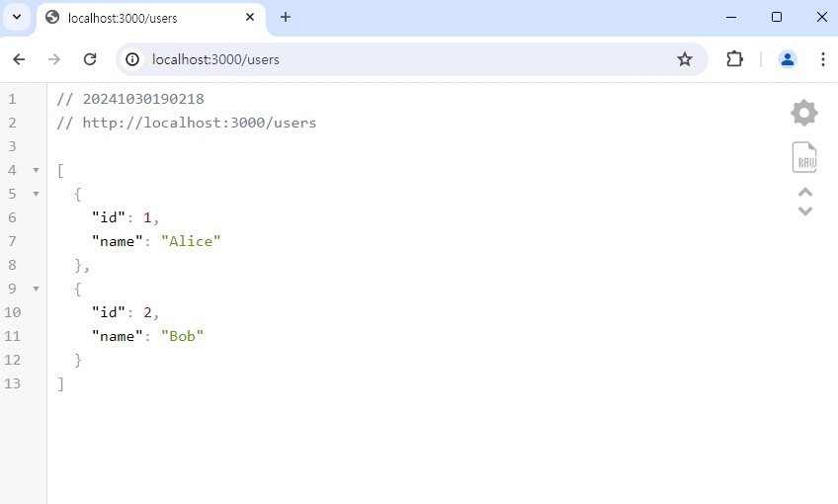This screenshot has width=838, height=504.
Task: Open the Extensions puzzle menu
Action: tap(735, 59)
